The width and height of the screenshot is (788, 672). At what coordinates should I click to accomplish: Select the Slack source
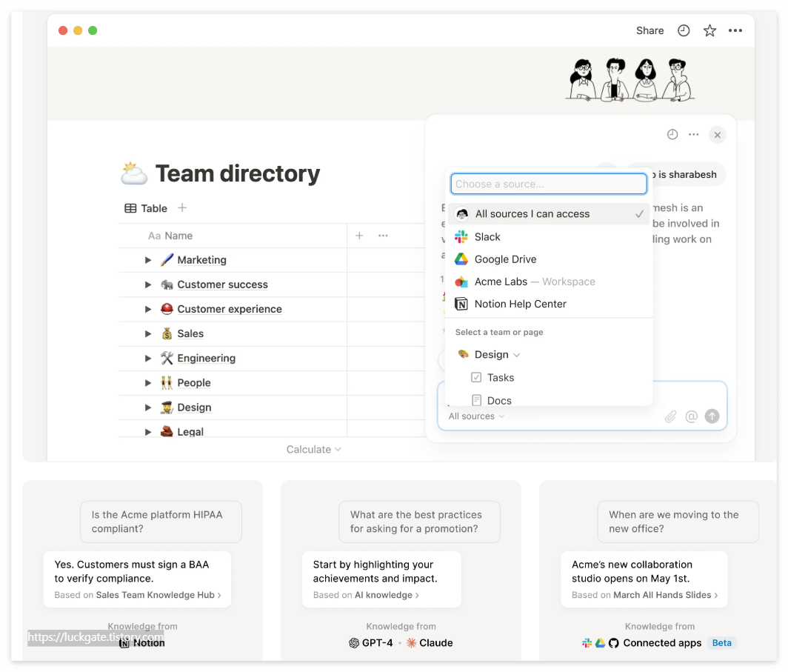(x=549, y=237)
